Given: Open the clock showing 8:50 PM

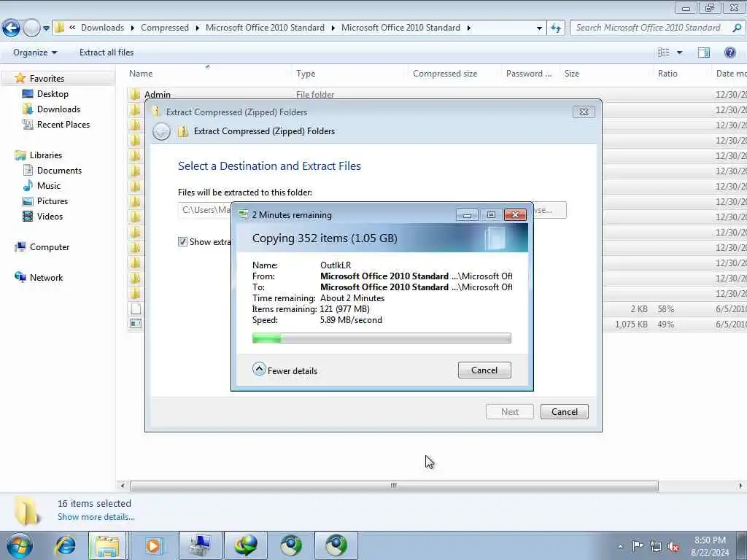Looking at the screenshot, I should pos(710,546).
